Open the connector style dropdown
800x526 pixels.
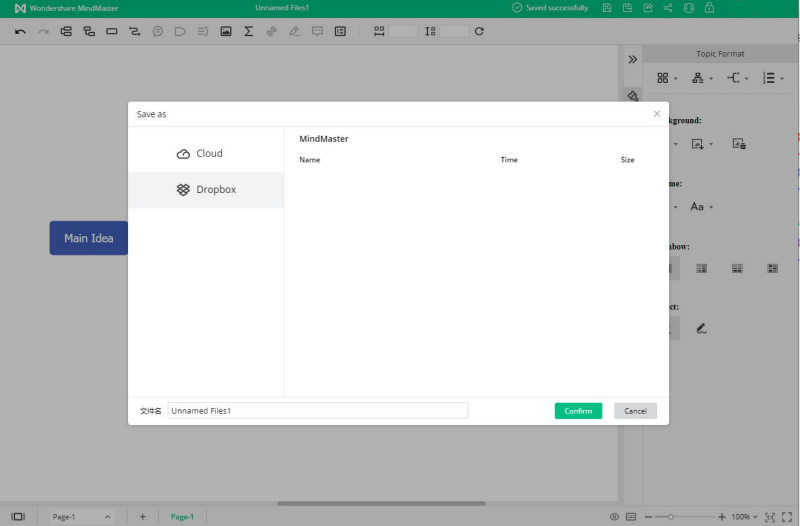click(738, 78)
